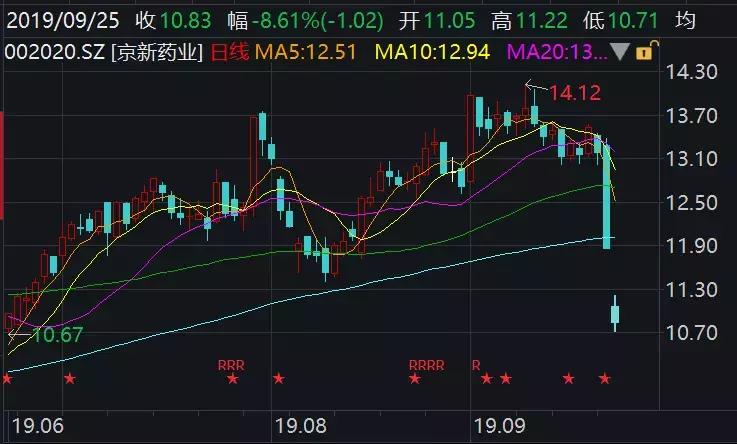Click the MA10:12.94 indicator label

432,52
